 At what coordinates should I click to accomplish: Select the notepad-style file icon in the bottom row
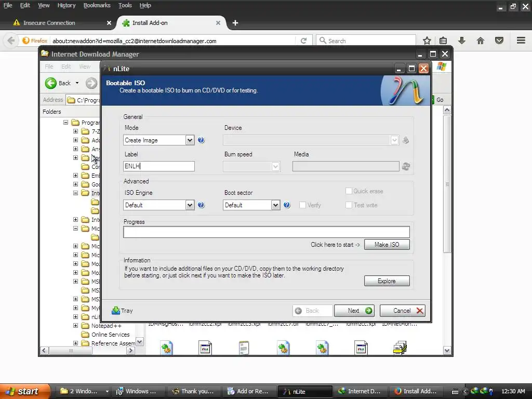244,348
